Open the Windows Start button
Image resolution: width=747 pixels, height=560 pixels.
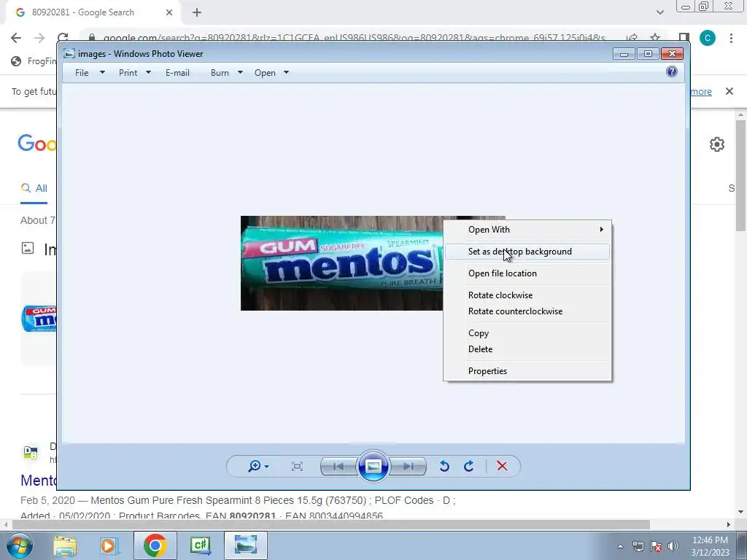click(20, 545)
